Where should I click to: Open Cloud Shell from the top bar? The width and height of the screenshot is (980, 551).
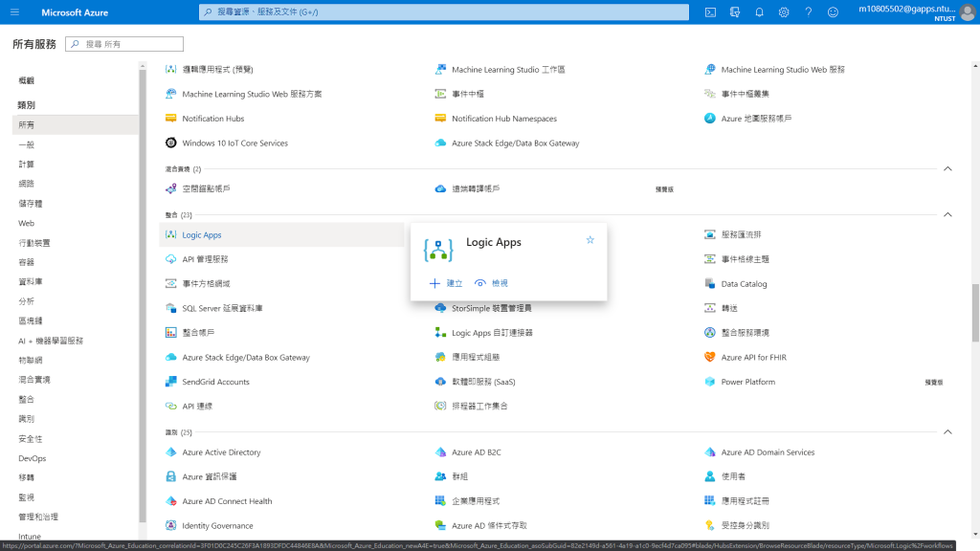click(x=710, y=11)
